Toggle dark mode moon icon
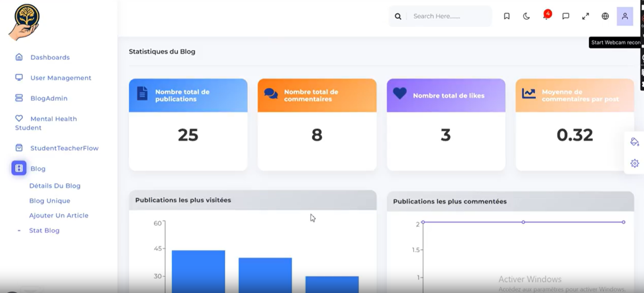This screenshot has height=293, width=644. click(527, 16)
